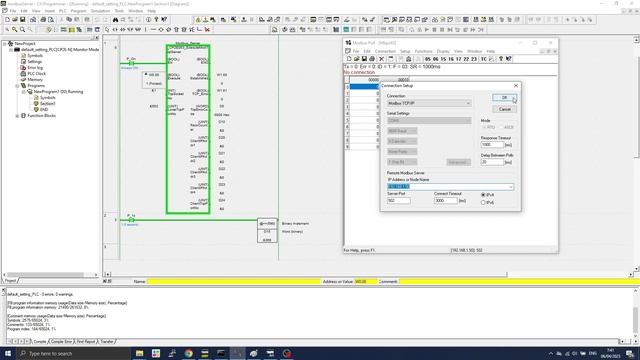Click OK in Connection Setup dialog
Screen dimensions: 640x360
point(504,98)
